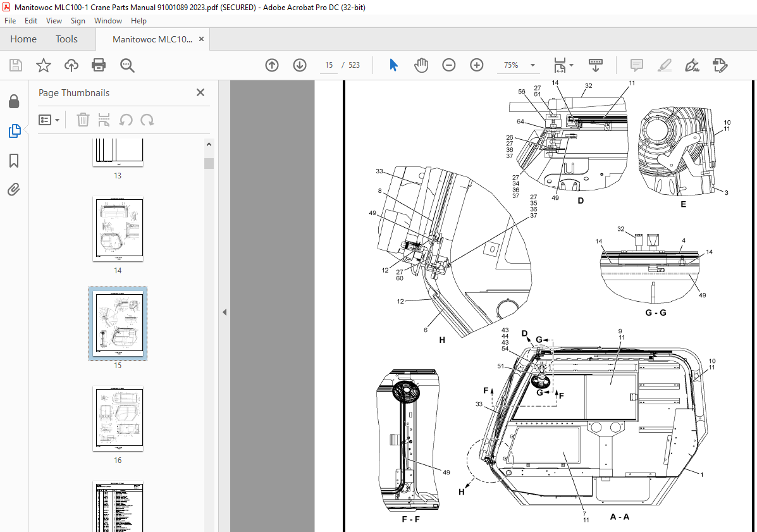The height and width of the screenshot is (532, 757).
Task: Click the security lock icon in sidebar
Action: coord(14,101)
